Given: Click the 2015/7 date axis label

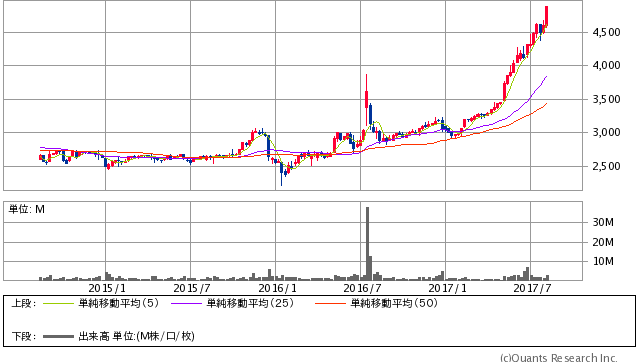Looking at the screenshot, I should coord(192,288).
